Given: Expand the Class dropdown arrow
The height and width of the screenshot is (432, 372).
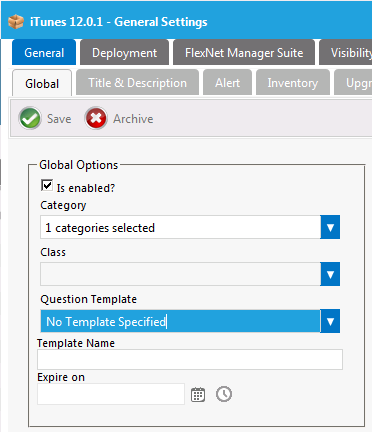Looking at the screenshot, I should (x=330, y=274).
